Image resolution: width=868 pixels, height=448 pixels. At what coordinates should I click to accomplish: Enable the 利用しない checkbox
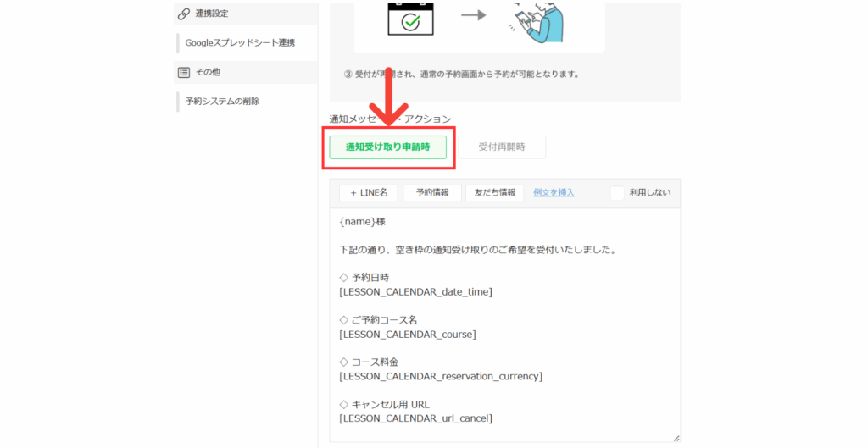click(617, 193)
